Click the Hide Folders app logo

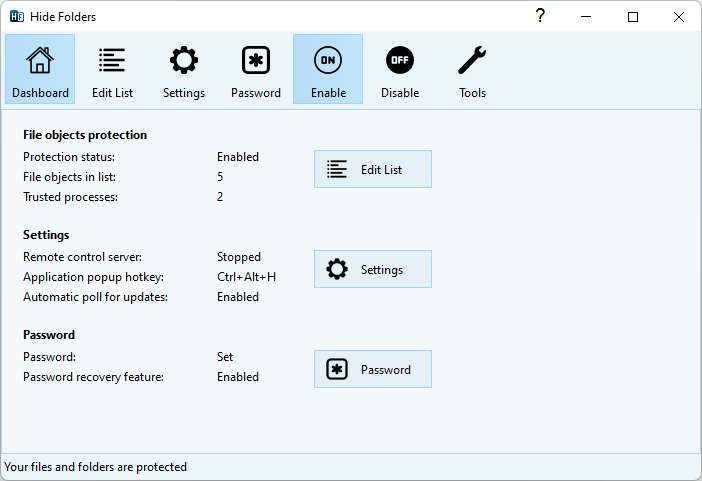[x=17, y=17]
